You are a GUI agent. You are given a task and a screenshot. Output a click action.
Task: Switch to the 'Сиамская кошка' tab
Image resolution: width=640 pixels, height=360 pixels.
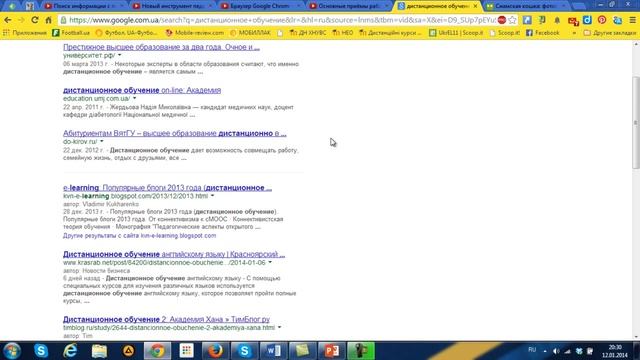point(525,6)
